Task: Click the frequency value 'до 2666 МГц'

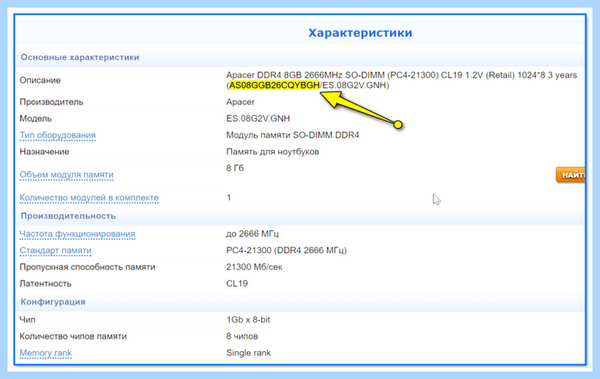Action: tap(253, 234)
